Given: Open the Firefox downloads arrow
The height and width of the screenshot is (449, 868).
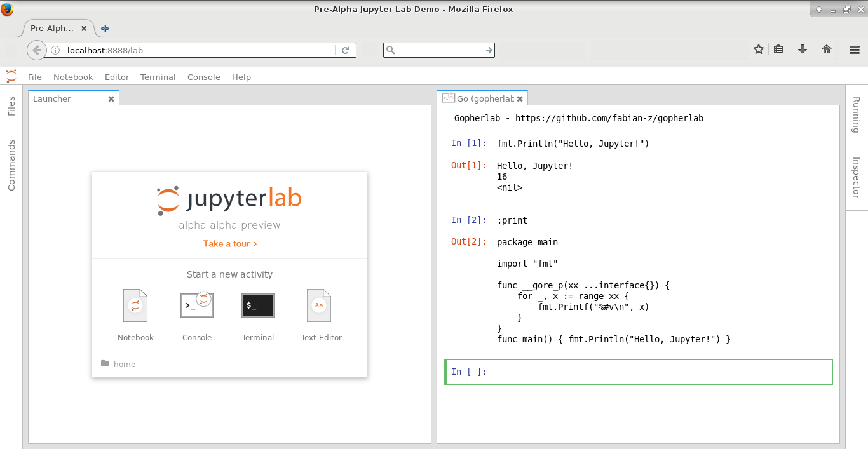Looking at the screenshot, I should (x=803, y=49).
